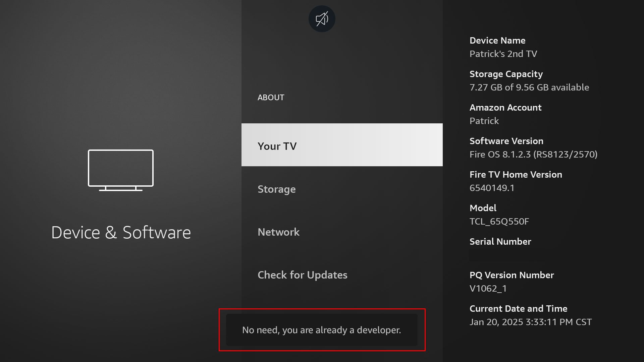The width and height of the screenshot is (644, 362).
Task: Expand Storage Capacity information
Action: (x=529, y=80)
